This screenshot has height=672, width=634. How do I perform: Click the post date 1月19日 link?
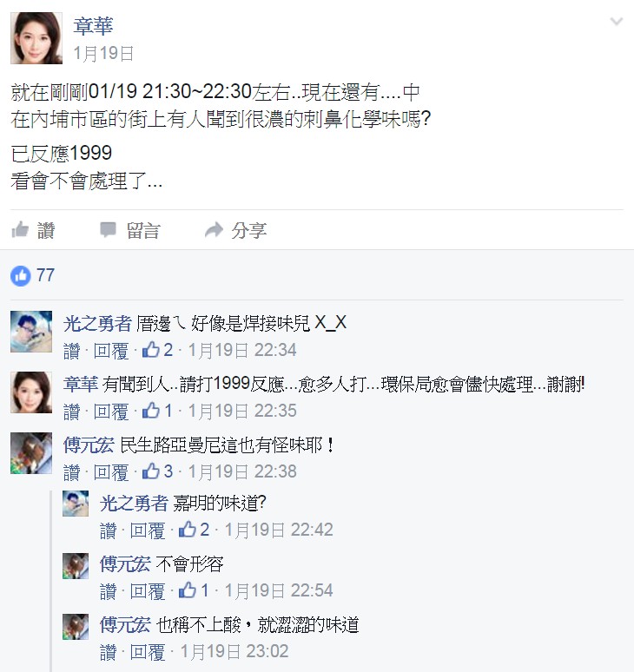click(x=103, y=54)
